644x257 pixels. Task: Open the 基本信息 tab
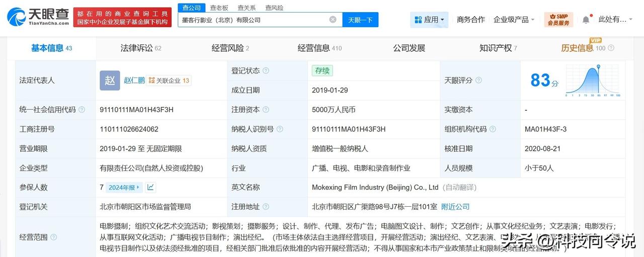tap(51, 48)
